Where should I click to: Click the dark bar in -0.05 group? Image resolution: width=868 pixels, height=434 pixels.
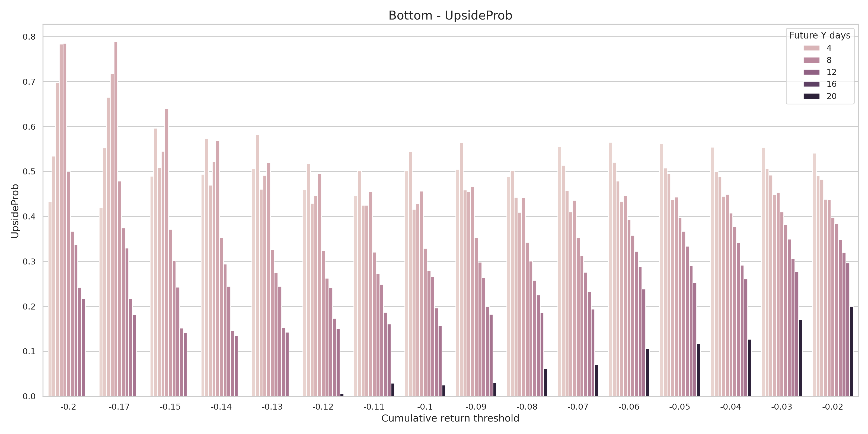(698, 370)
